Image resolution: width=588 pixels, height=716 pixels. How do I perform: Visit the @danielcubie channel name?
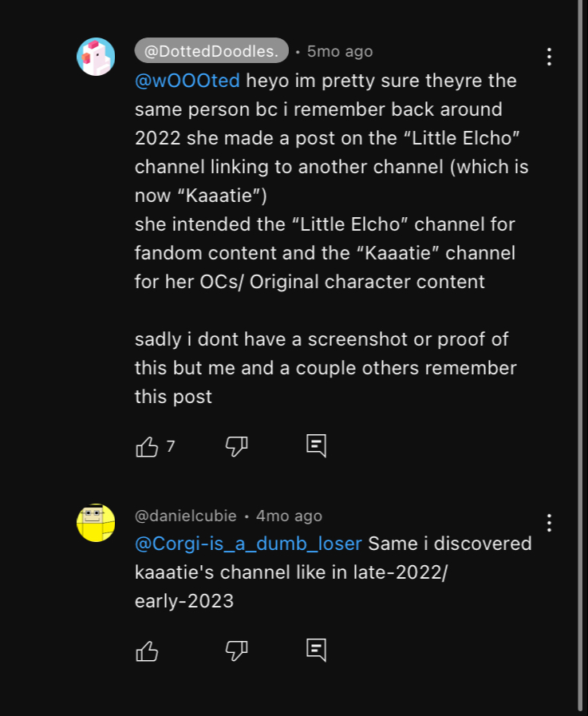click(186, 516)
